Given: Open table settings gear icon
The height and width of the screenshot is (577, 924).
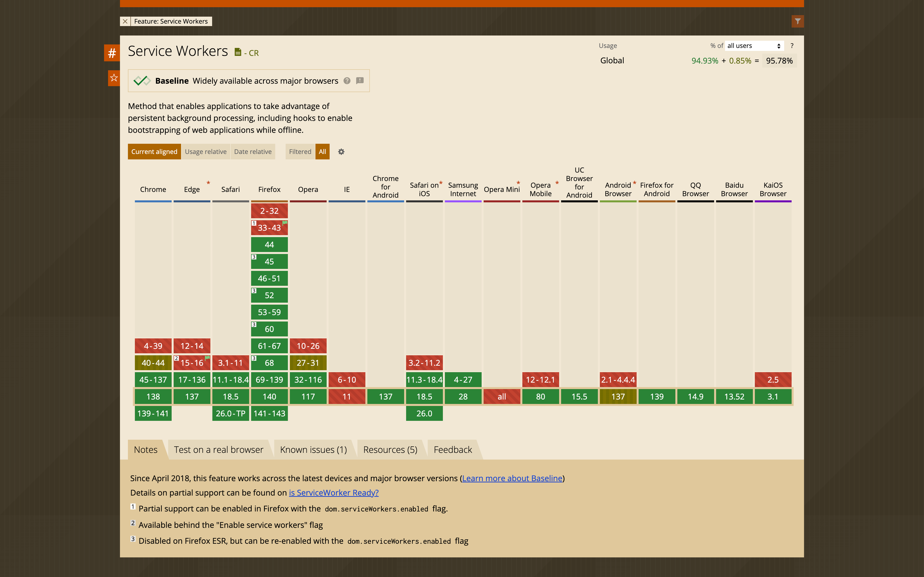Looking at the screenshot, I should tap(341, 151).
